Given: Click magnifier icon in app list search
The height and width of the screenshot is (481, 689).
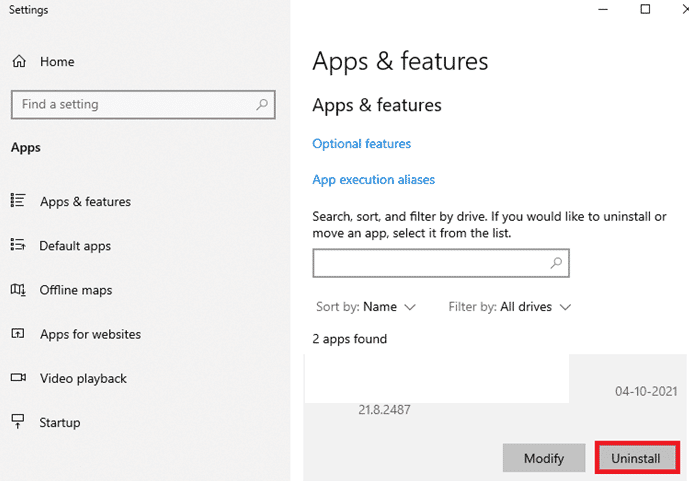Looking at the screenshot, I should coord(557,263).
